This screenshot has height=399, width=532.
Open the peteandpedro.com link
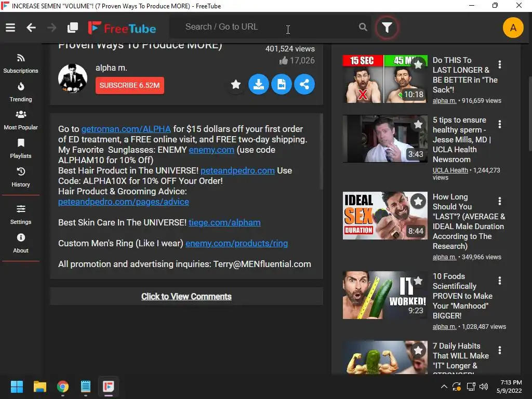237,170
